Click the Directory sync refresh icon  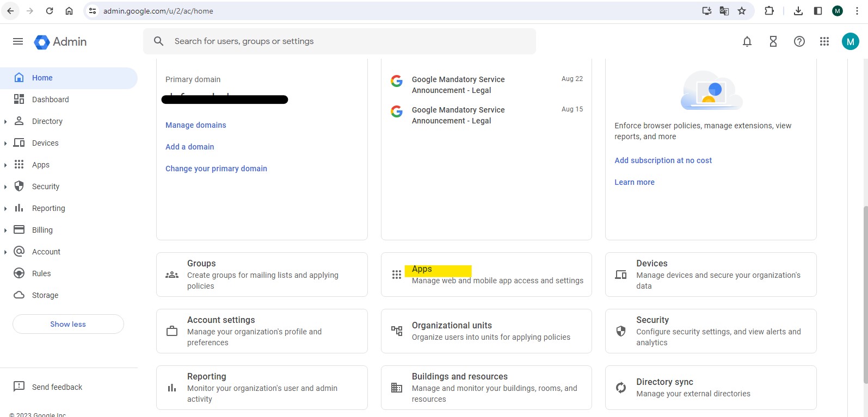[621, 388]
